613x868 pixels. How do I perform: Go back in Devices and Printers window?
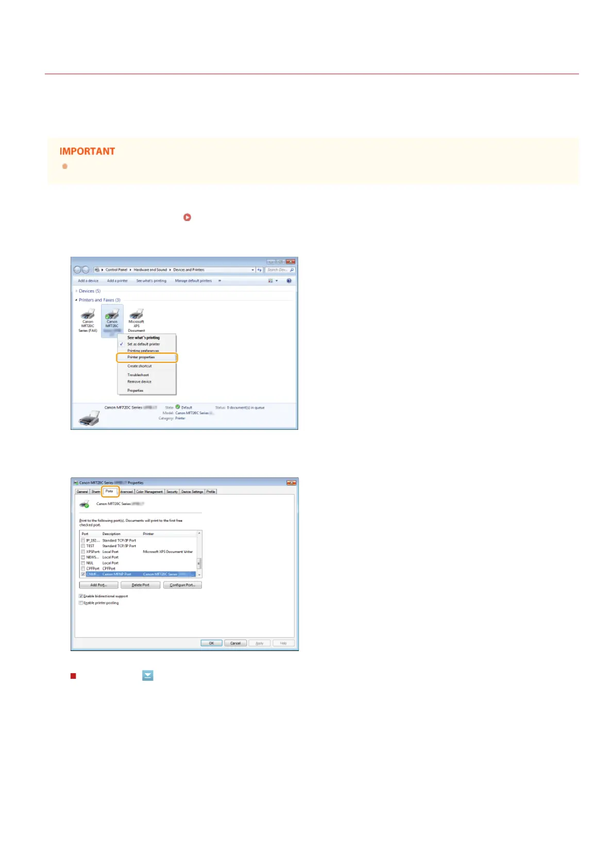point(78,270)
